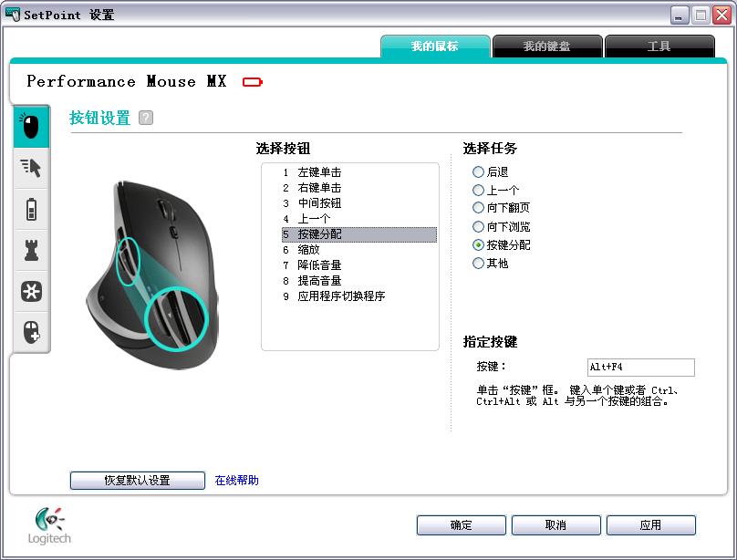This screenshot has width=737, height=560.
Task: Open the pointer movement settings sidebar icon
Action: (x=31, y=168)
